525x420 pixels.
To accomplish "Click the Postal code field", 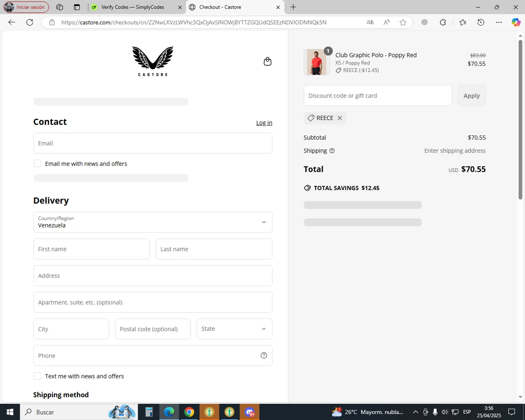I will [x=153, y=329].
